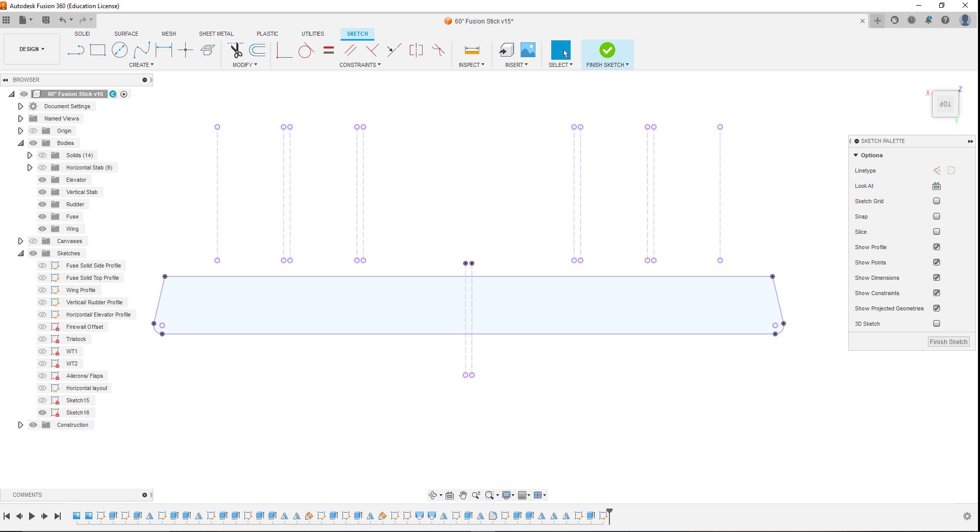Hide the Rudder body folder
980x532 pixels.
[42, 204]
